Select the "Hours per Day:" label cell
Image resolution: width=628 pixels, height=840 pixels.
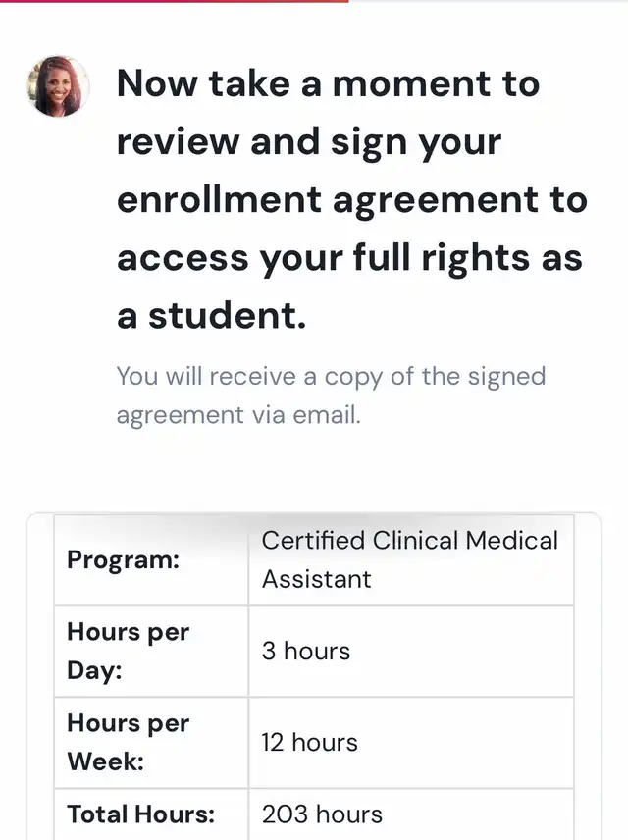pos(151,651)
